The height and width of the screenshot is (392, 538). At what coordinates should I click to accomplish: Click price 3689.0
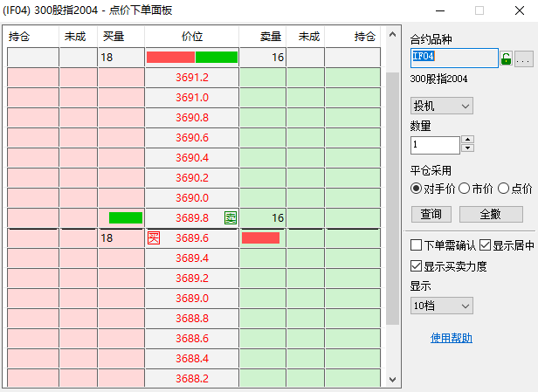tap(192, 298)
